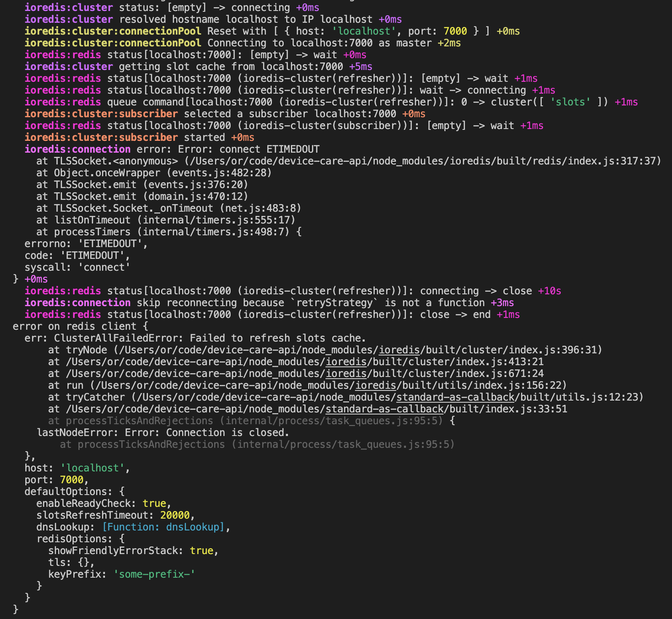This screenshot has height=619, width=672.
Task: Click 'defaultOptions: {' line
Action: click(75, 492)
